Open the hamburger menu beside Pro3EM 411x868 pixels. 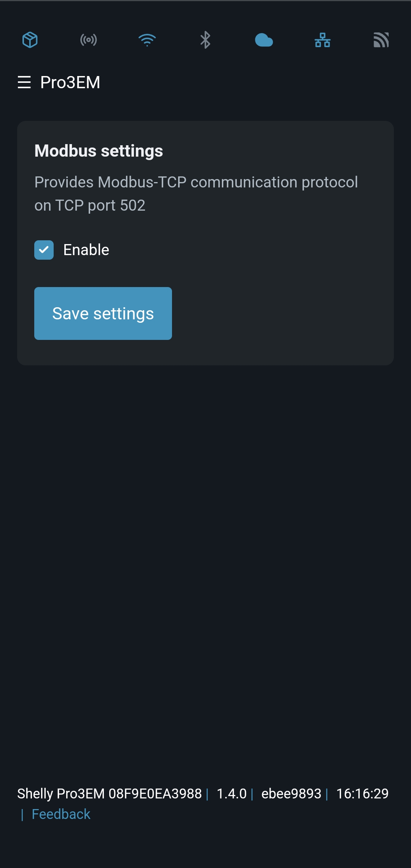pos(24,82)
